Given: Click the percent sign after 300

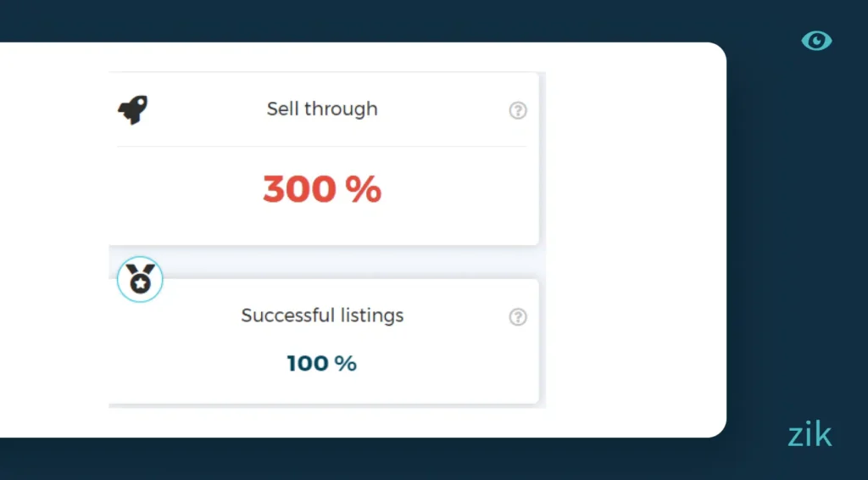Looking at the screenshot, I should (364, 189).
